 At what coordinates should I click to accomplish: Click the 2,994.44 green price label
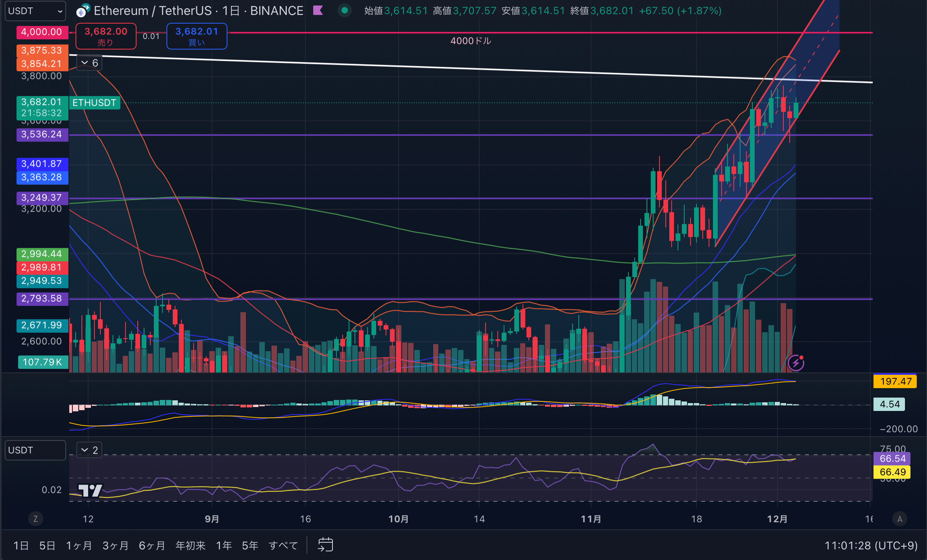(x=42, y=254)
